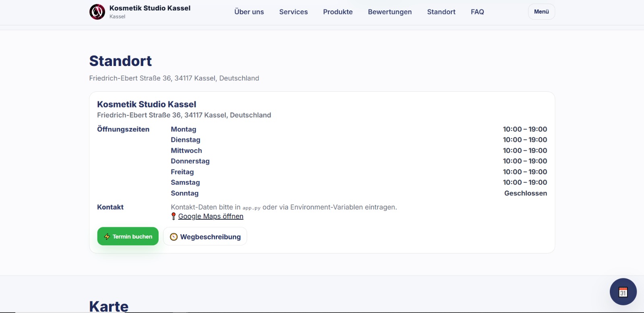Click the Kosmetik Studio Kassel header title
The height and width of the screenshot is (313, 644).
click(x=150, y=8)
